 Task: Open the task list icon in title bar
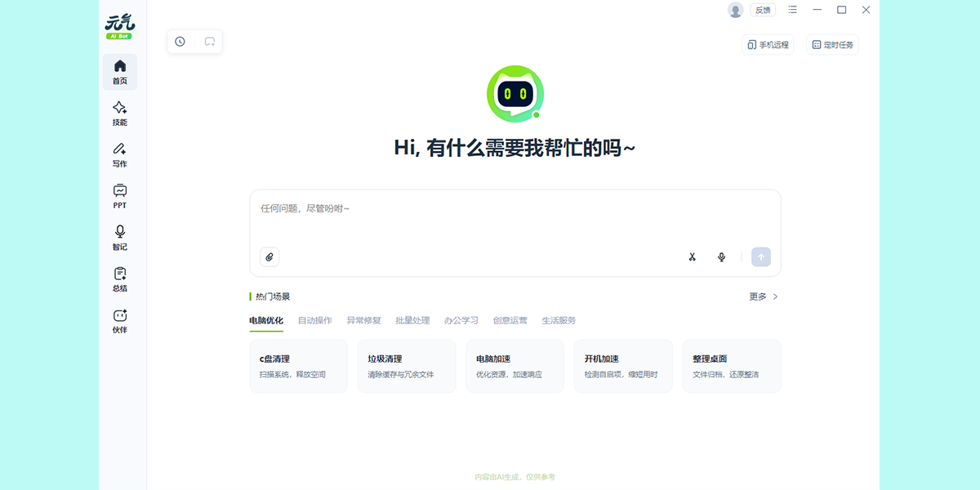[791, 10]
